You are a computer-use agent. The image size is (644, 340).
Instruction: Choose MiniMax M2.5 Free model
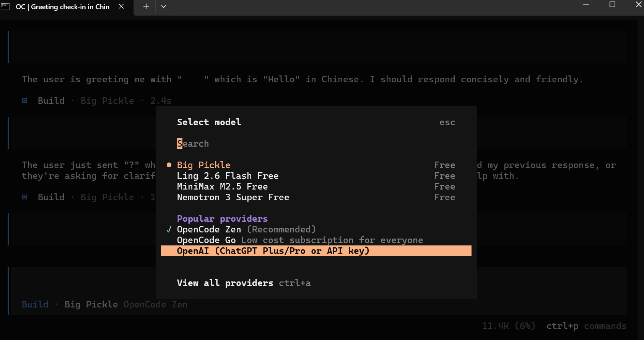tap(316, 186)
